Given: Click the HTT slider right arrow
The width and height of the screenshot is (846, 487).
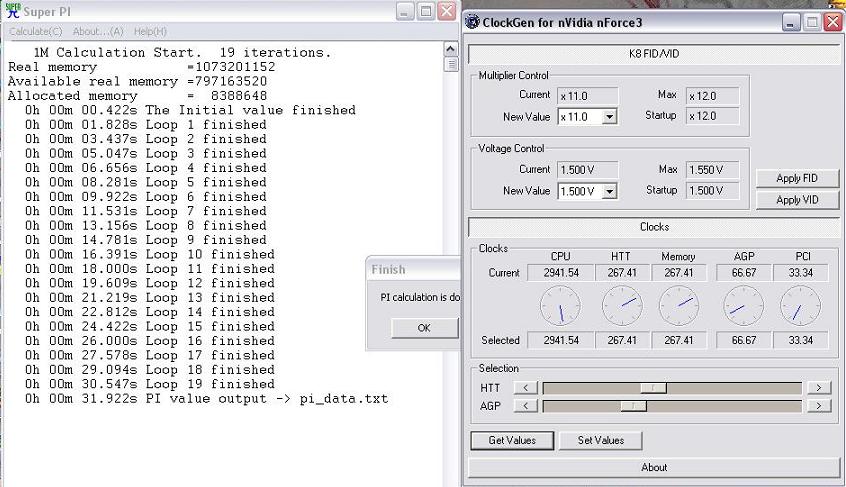Looking at the screenshot, I should (819, 388).
